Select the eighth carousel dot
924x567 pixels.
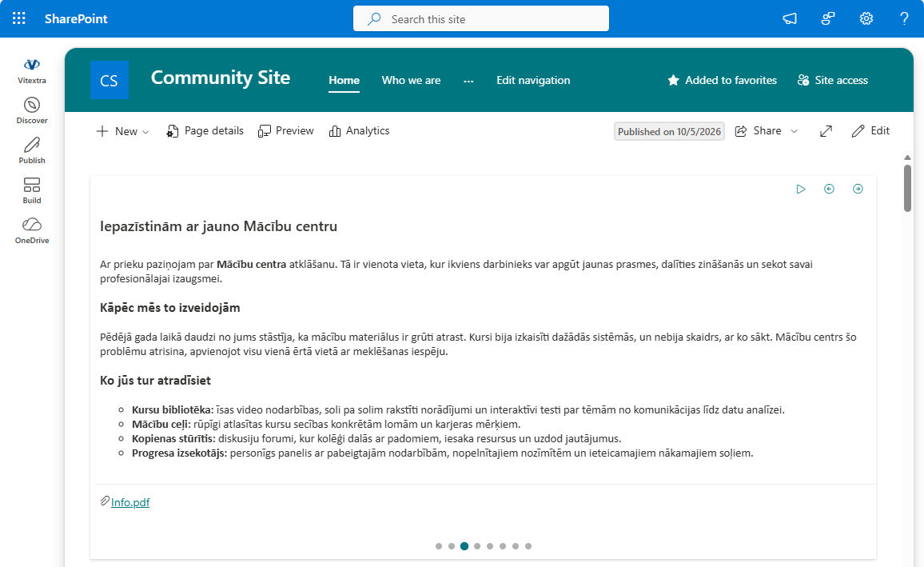(x=528, y=546)
